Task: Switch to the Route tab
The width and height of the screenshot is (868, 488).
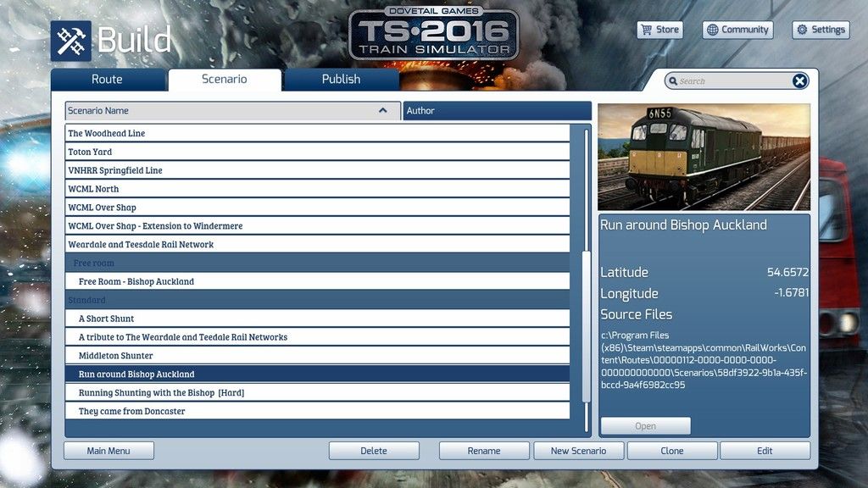Action: click(x=108, y=80)
